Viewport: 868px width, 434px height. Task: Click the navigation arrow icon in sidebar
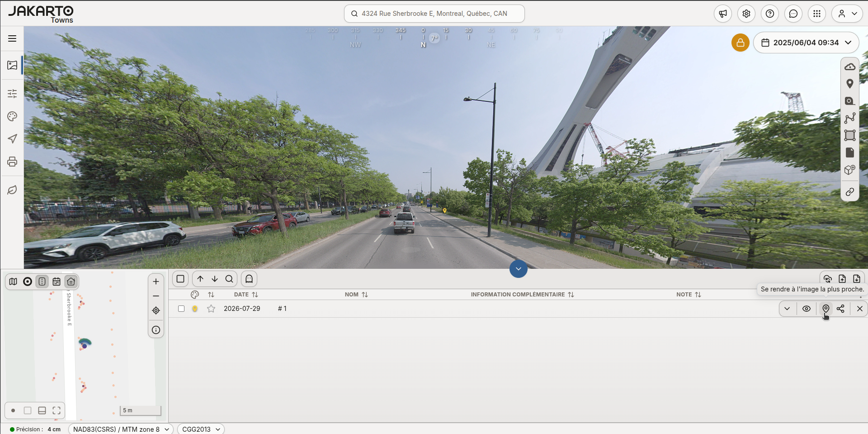(12, 139)
